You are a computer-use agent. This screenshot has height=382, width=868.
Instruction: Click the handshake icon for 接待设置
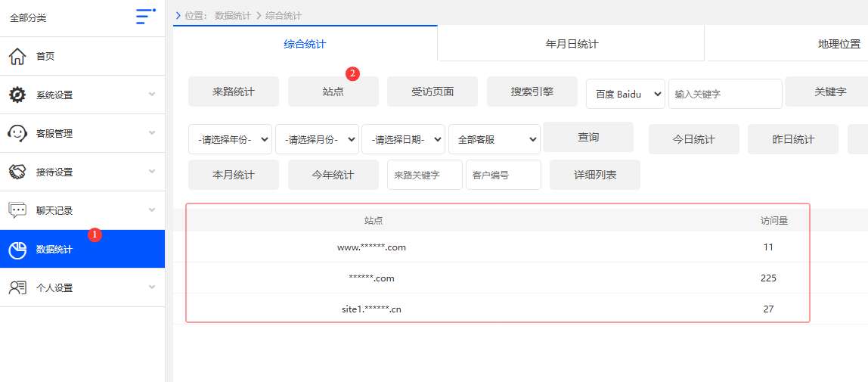click(17, 172)
